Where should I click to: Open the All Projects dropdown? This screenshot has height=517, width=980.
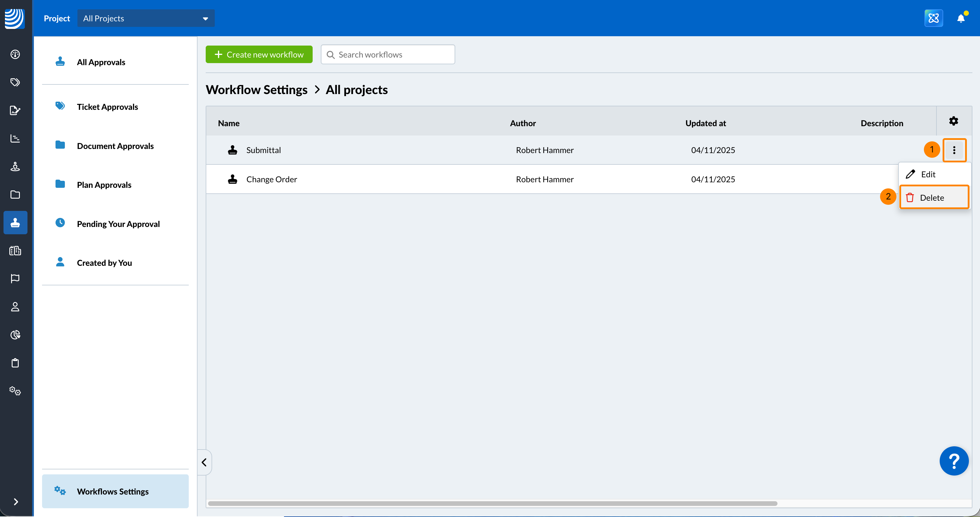point(146,18)
